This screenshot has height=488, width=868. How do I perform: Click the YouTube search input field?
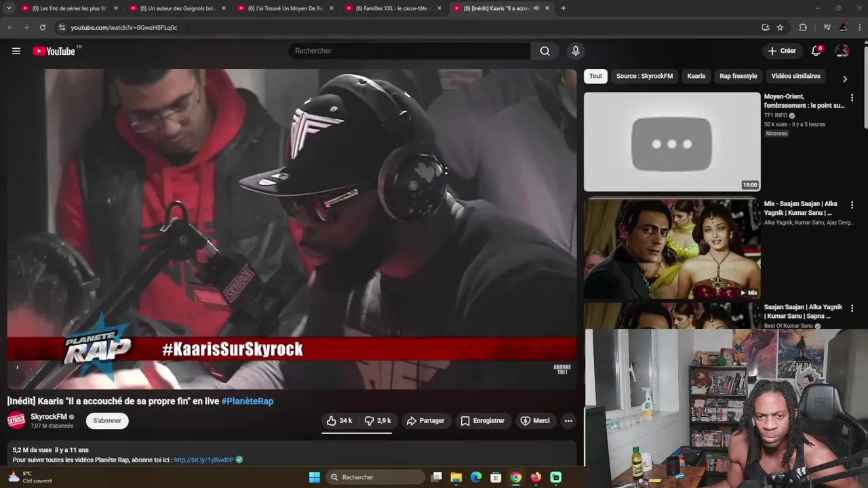410,51
